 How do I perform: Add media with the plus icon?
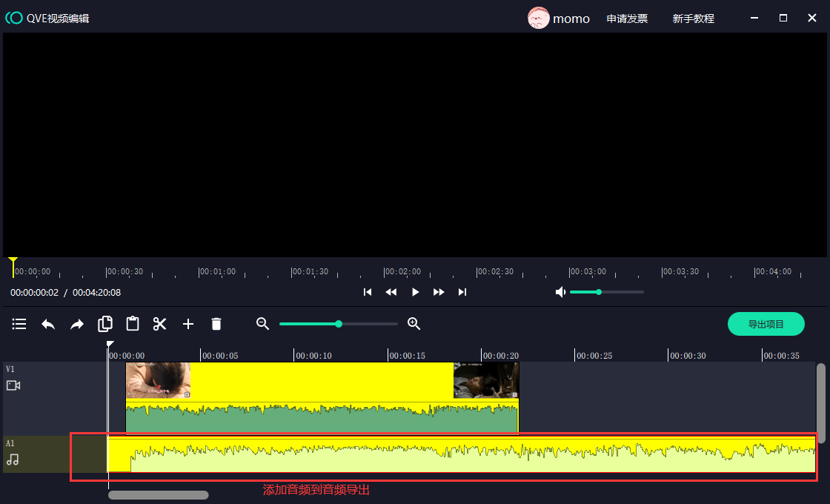coord(188,324)
